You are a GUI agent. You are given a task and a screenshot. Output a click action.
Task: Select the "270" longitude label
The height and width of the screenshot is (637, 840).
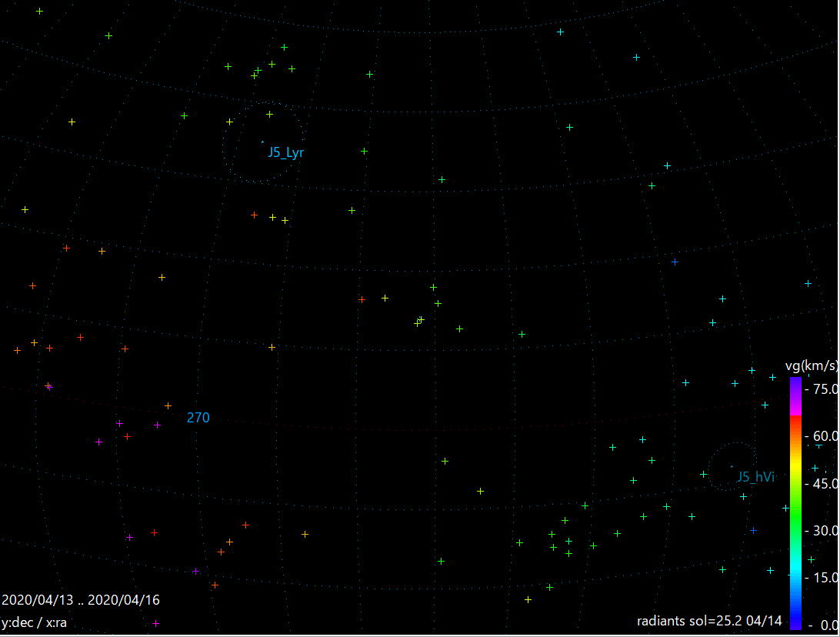tap(198, 417)
